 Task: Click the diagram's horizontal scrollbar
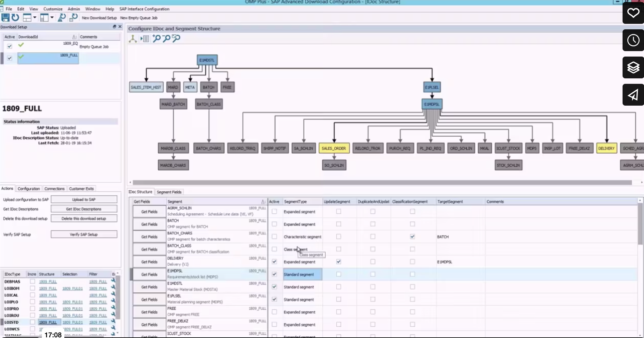(x=382, y=183)
